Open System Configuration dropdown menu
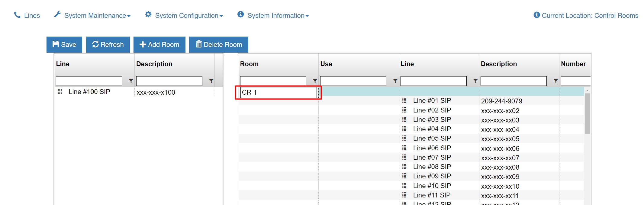The height and width of the screenshot is (205, 644). (x=184, y=15)
